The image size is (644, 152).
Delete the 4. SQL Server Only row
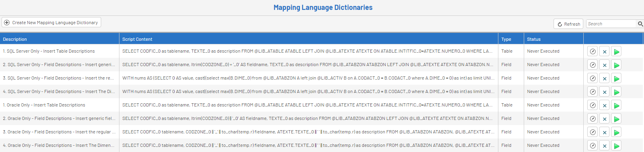pos(604,92)
